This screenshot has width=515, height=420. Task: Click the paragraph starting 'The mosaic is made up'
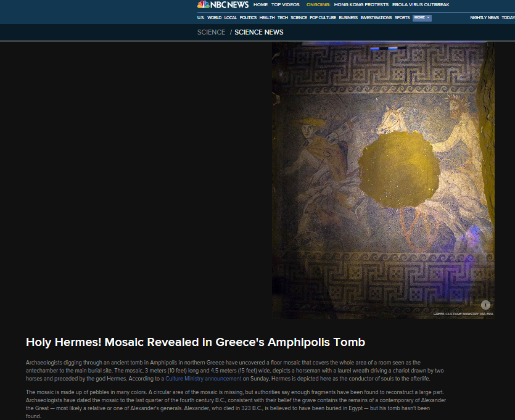point(236,404)
